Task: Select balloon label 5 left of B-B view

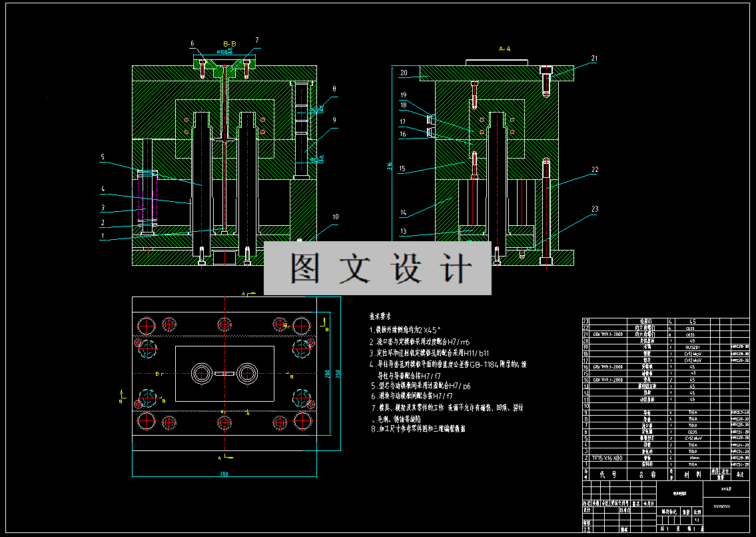Action: point(103,157)
